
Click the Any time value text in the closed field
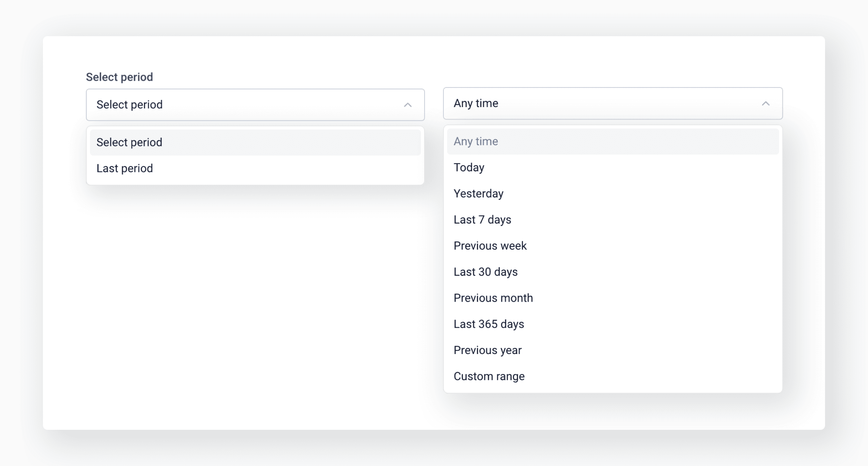point(476,103)
